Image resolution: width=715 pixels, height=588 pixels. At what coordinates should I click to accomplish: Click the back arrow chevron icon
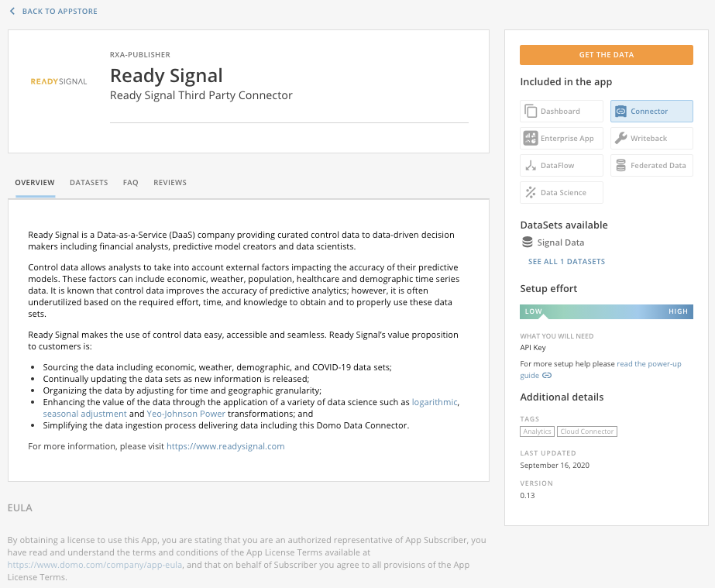point(12,12)
